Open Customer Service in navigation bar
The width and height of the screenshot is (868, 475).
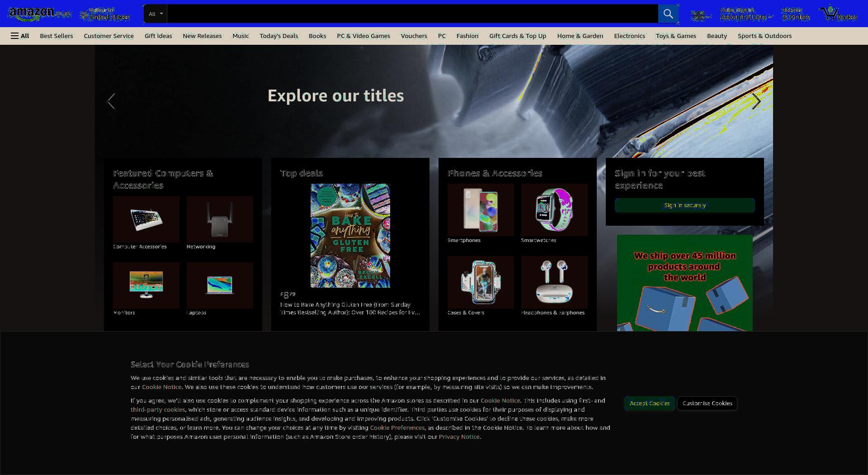(x=108, y=36)
